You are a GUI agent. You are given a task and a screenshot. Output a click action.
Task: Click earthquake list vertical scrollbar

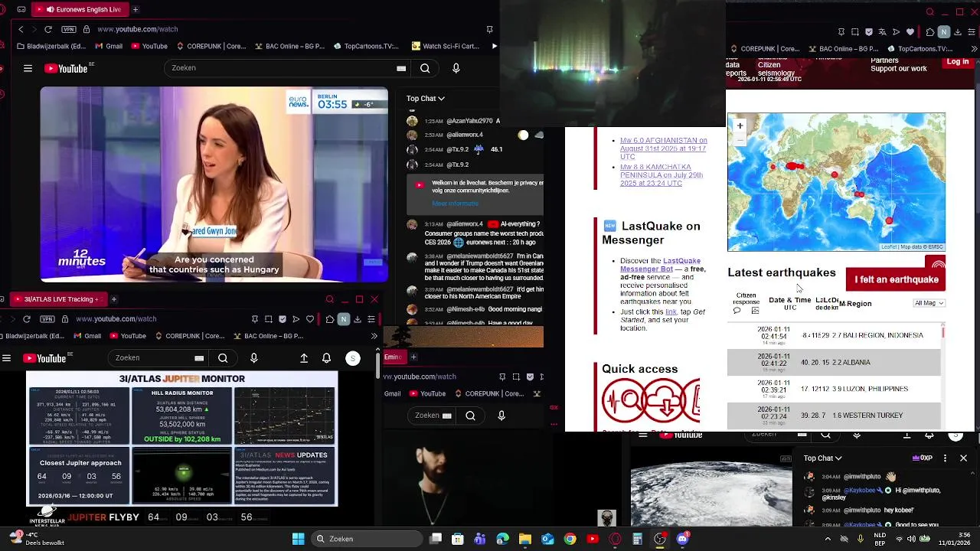point(943,375)
